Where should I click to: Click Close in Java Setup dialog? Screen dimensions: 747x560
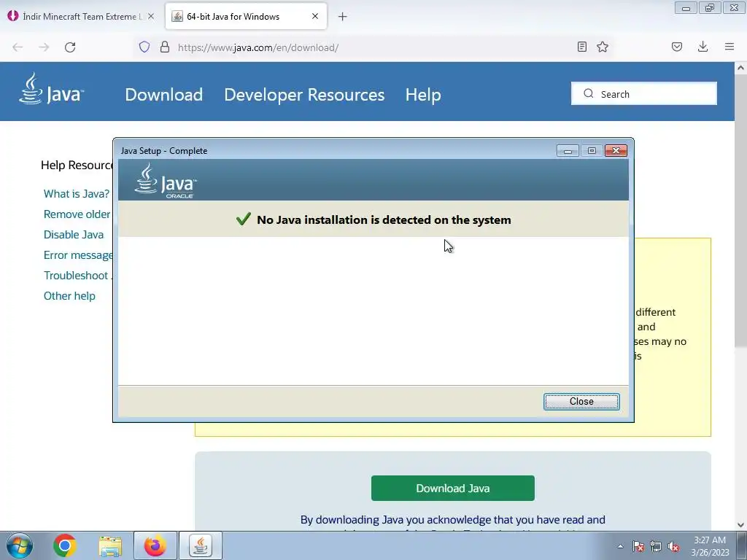[x=581, y=402]
